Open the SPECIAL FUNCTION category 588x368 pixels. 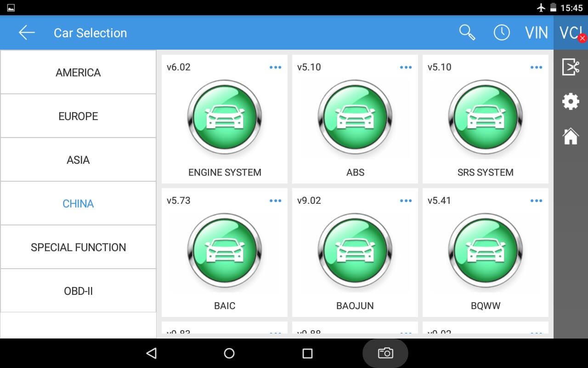tap(78, 247)
